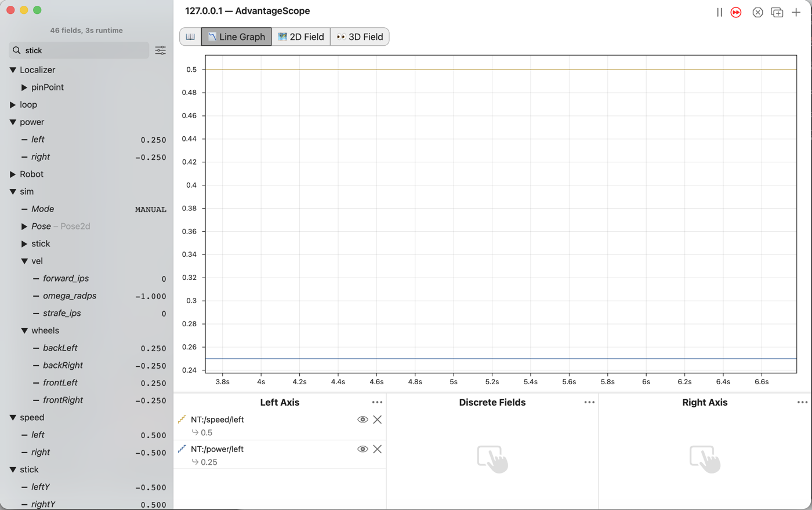Remove NT:/speed/left from Left Axis
812x510 pixels.
coord(378,420)
